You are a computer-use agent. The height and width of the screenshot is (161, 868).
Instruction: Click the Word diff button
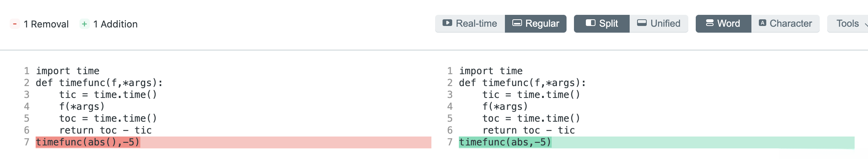point(723,24)
